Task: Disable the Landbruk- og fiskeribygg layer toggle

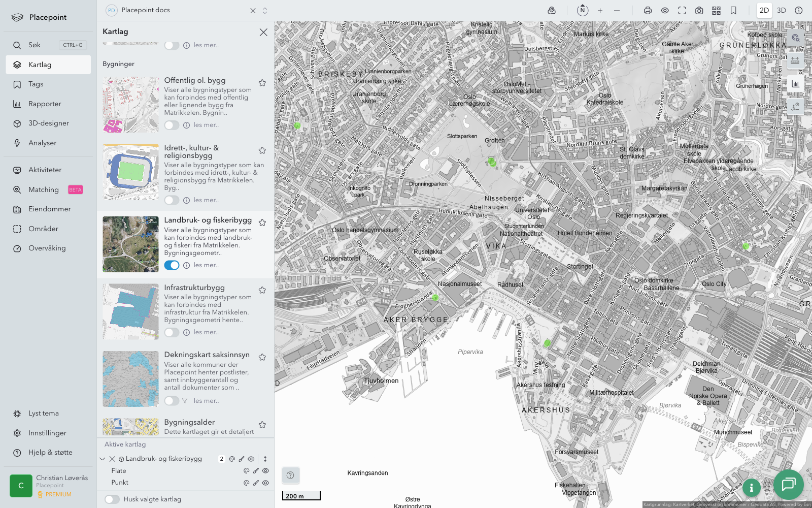Action: [172, 265]
